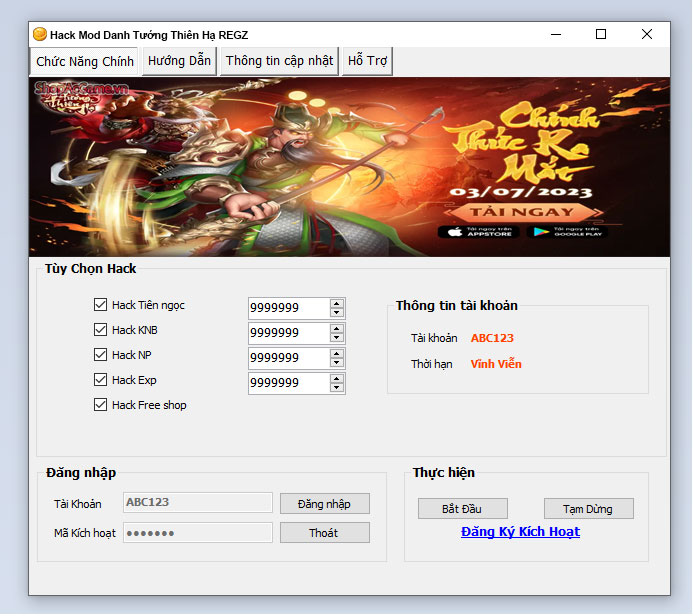
Task: Uncheck the Hack NP option
Action: 100,354
